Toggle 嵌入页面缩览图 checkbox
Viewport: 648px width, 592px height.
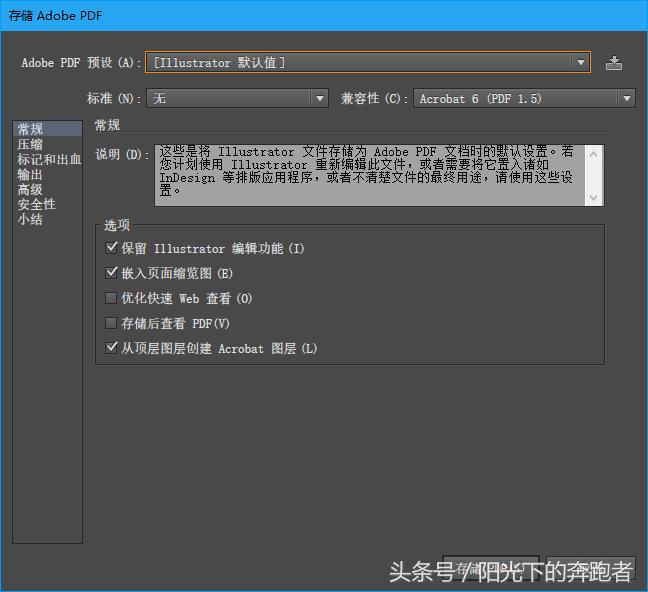pyautogui.click(x=111, y=273)
